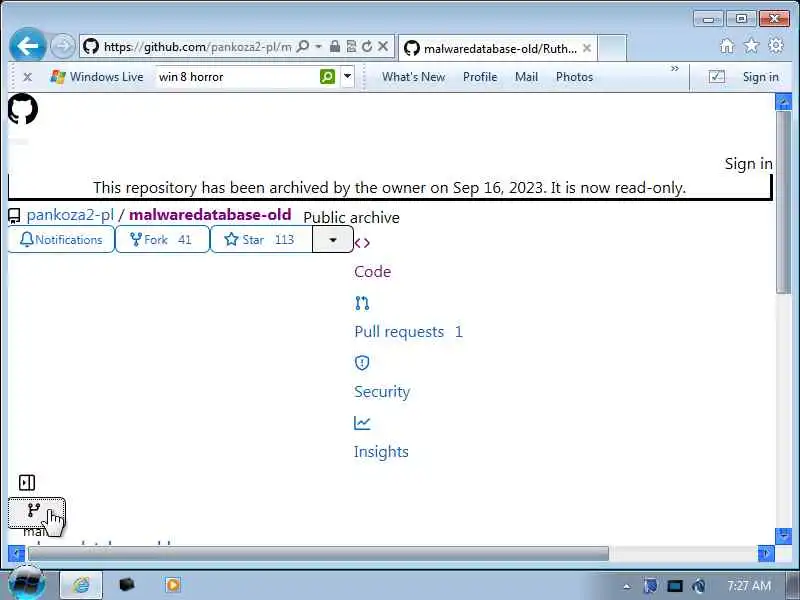Open the Security tab
The image size is (800, 600).
tap(382, 391)
